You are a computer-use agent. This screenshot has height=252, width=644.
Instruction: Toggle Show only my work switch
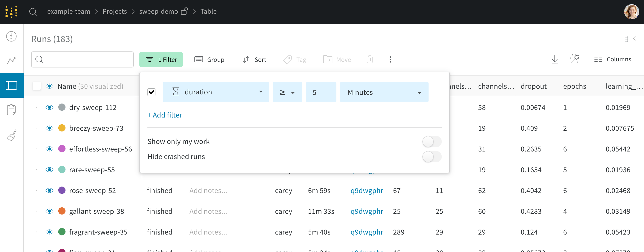[x=432, y=142]
